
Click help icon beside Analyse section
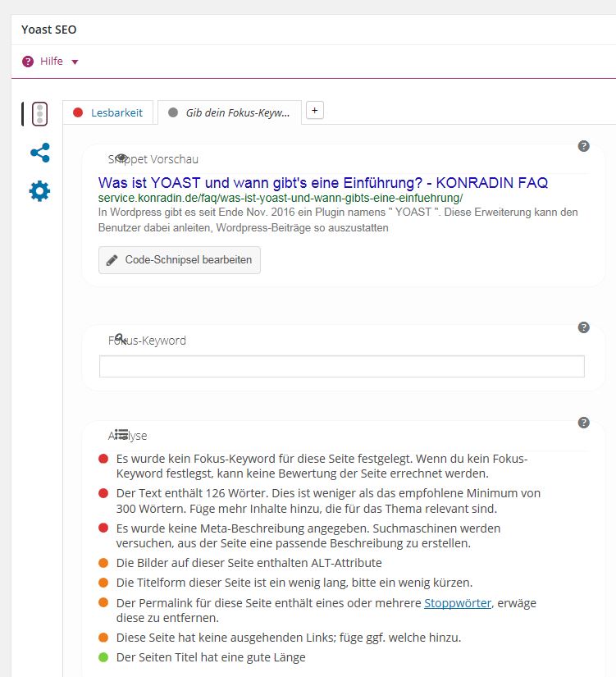(583, 423)
